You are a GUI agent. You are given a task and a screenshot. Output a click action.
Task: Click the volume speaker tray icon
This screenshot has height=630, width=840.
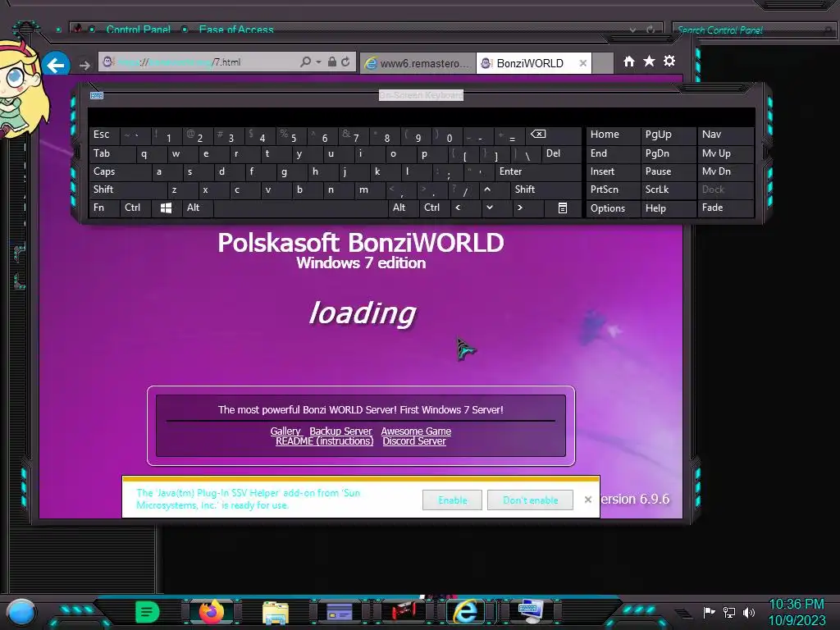(749, 612)
